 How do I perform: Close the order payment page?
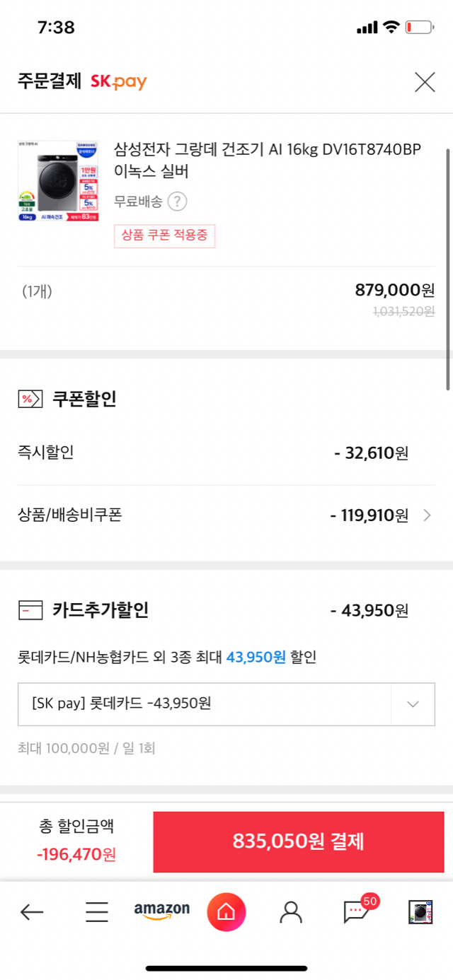coord(424,82)
